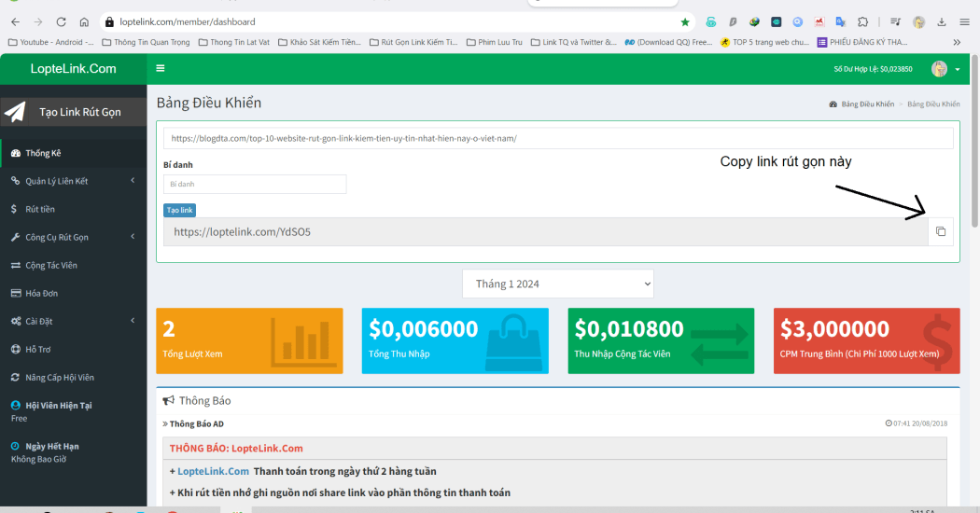Open the Link TQ và Twitter bookmark folder
Image resolution: width=980 pixels, height=513 pixels.
click(x=574, y=43)
